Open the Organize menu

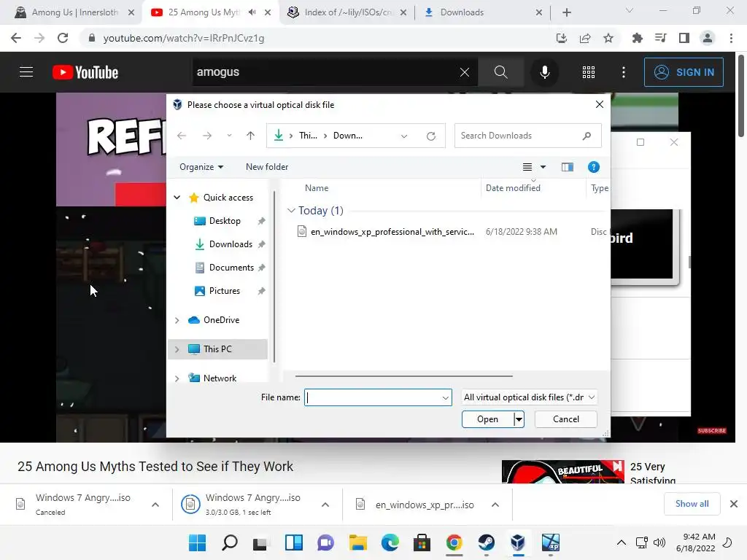tap(201, 167)
